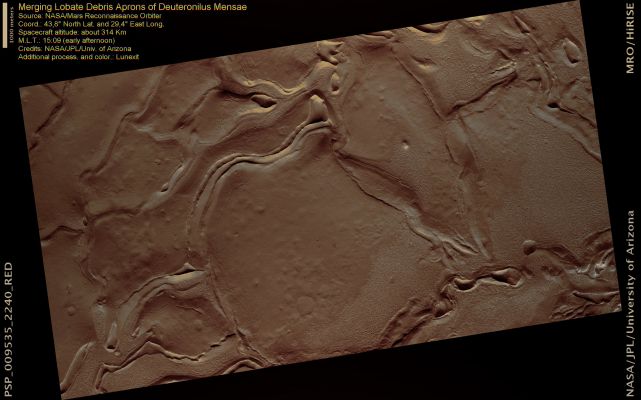Click the 'Source: NASA/Mars Reconnaissance Orbiter' line

coord(90,16)
